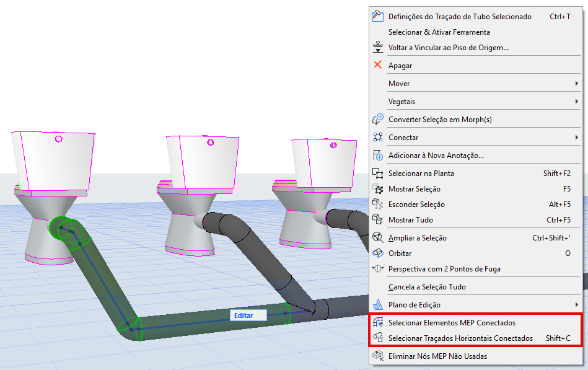Click the Mostrar Tudo cubes icon
This screenshot has width=588, height=370.
coord(377,219)
